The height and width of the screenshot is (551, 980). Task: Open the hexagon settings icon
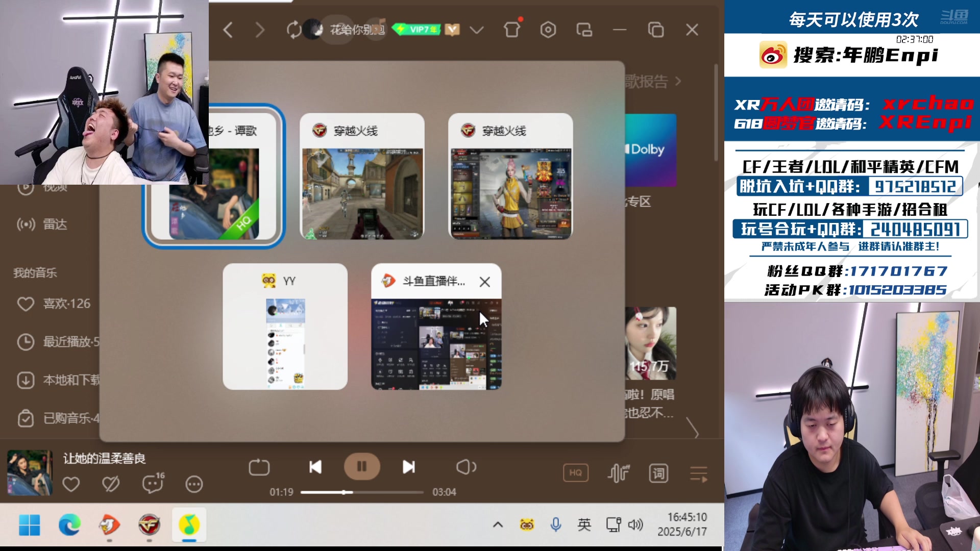(x=548, y=30)
